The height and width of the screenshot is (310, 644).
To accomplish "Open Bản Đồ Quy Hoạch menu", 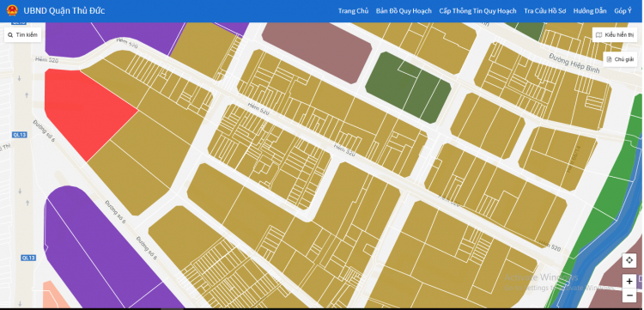I will pos(404,11).
